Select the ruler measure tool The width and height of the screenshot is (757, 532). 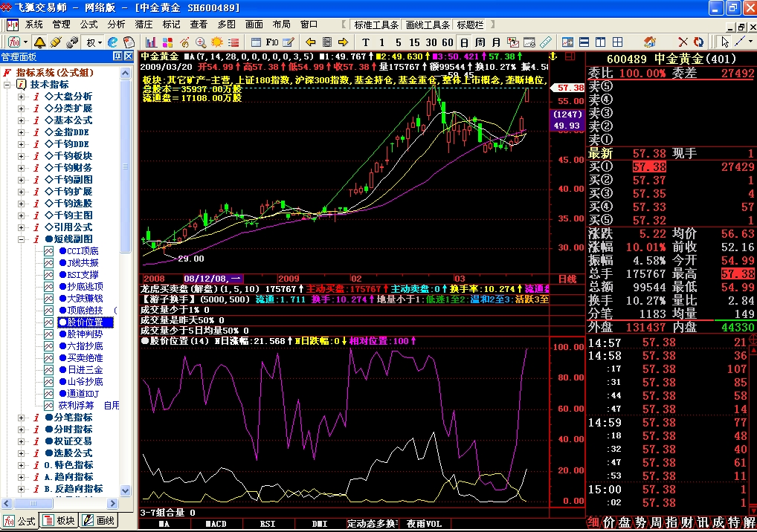[546, 42]
